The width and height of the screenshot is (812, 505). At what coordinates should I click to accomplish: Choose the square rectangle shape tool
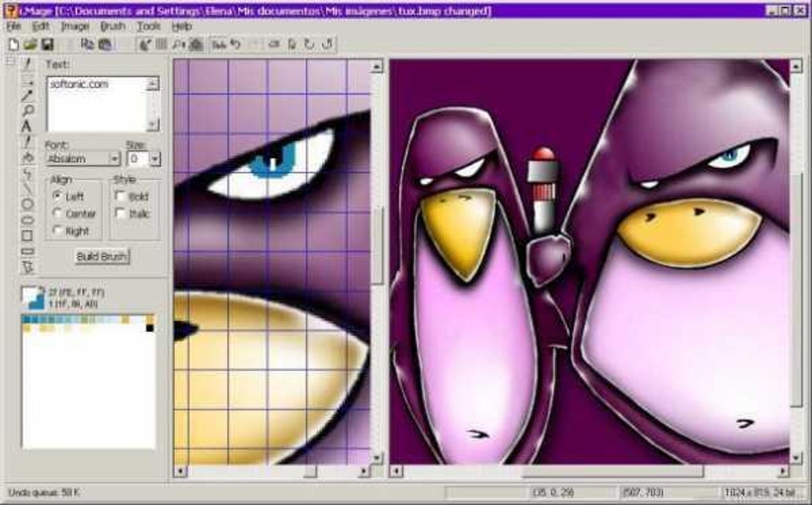point(27,237)
